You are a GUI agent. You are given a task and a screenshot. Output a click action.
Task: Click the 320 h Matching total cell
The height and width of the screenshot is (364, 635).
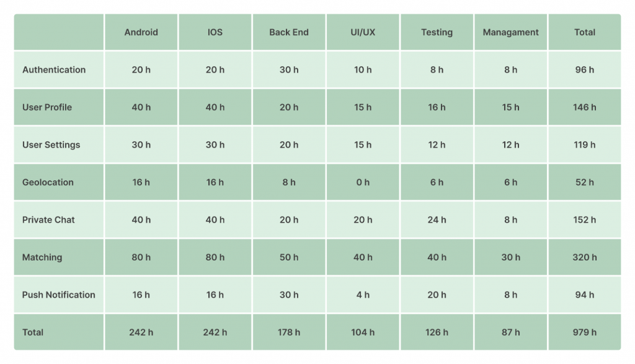(x=584, y=257)
